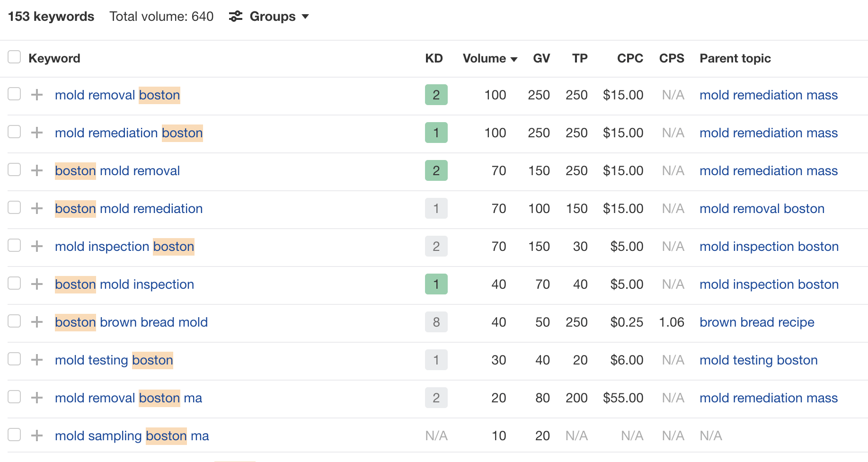
Task: Open the "mold remediation mass" parent topic link
Action: click(x=768, y=95)
